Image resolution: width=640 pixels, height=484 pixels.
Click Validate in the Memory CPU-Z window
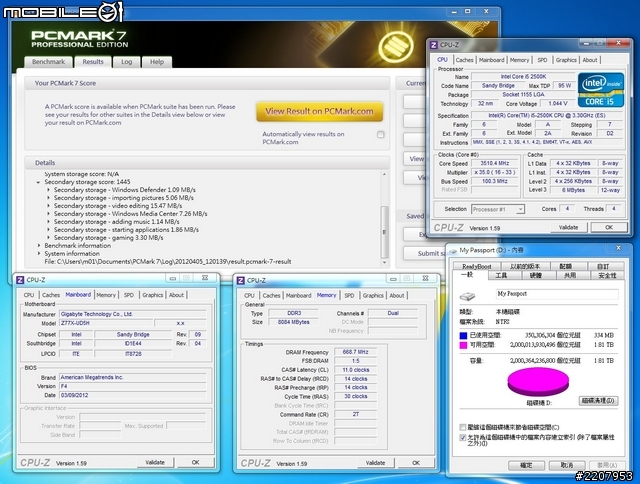pos(376,463)
